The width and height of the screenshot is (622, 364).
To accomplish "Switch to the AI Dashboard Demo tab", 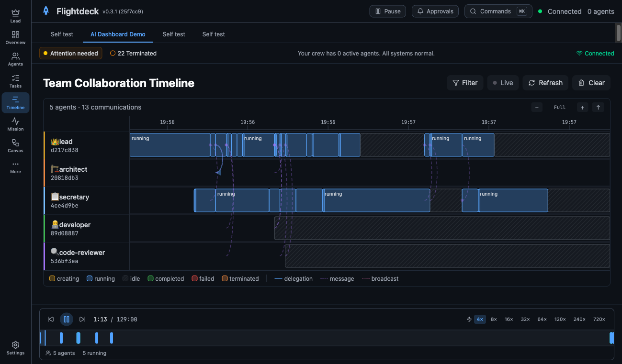I will pos(117,34).
